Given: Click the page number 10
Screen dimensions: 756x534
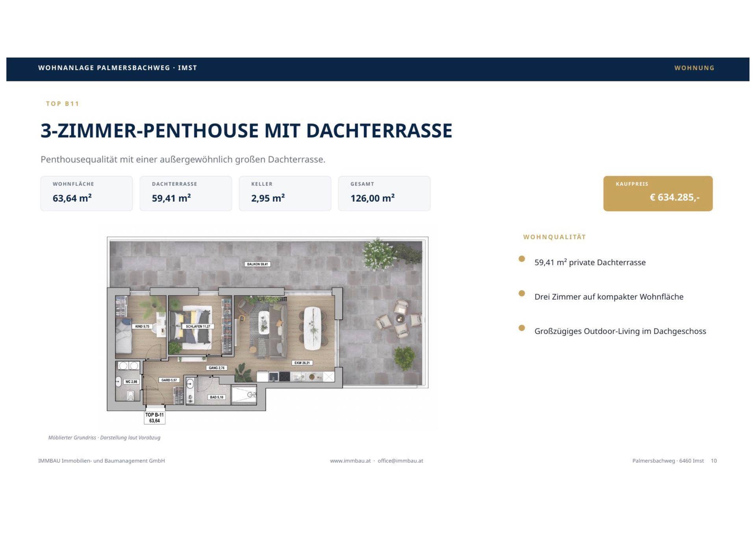Looking at the screenshot, I should pos(714,461).
